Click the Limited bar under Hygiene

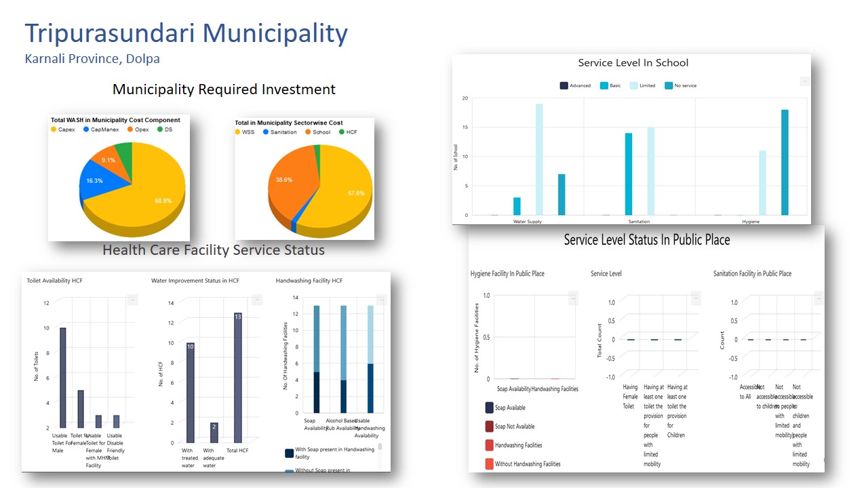763,182
